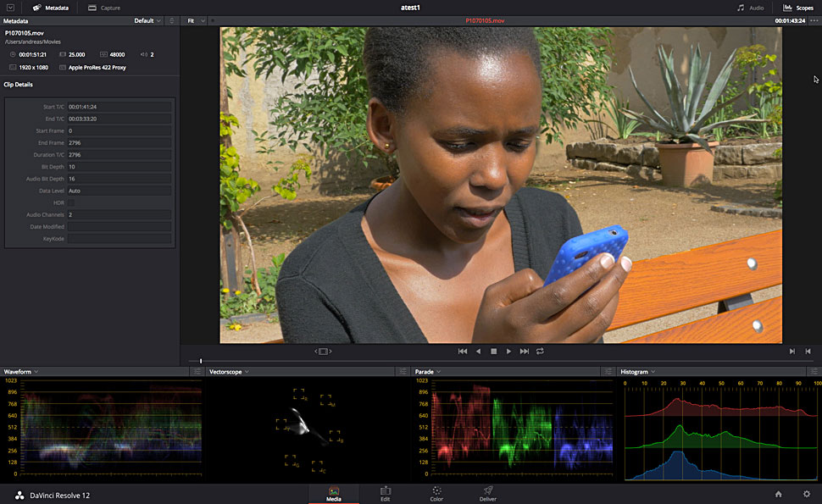Stop playback in the viewer

point(493,351)
